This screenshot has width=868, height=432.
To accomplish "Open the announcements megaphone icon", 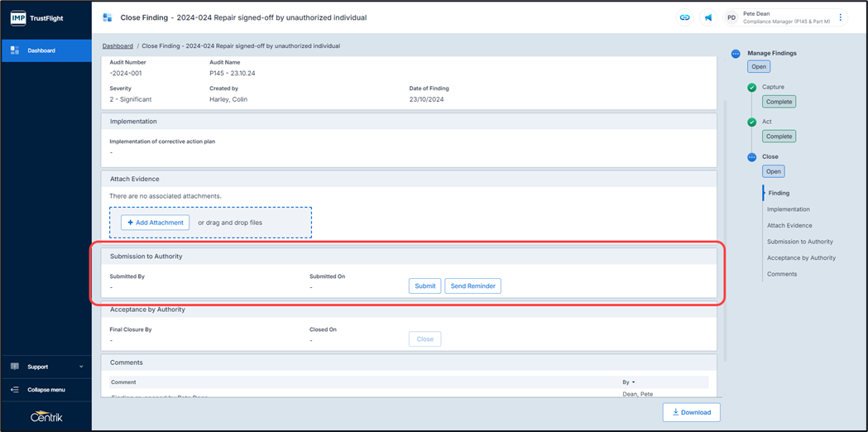I will [708, 17].
